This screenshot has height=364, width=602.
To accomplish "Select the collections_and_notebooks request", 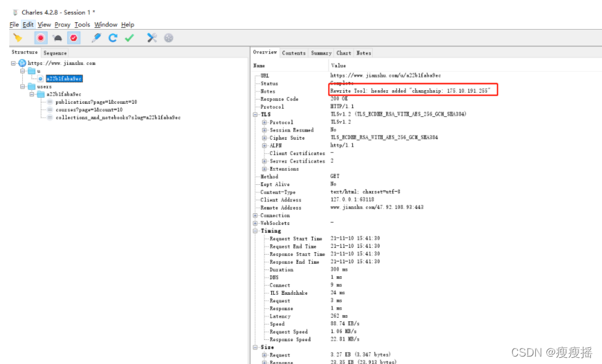I will (x=118, y=117).
